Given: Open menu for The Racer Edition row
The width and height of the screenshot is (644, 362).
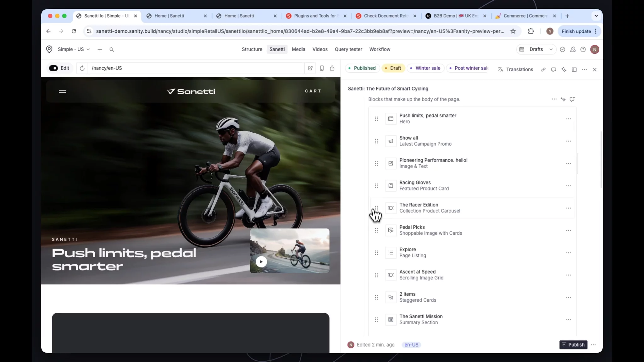Looking at the screenshot, I should point(568,208).
